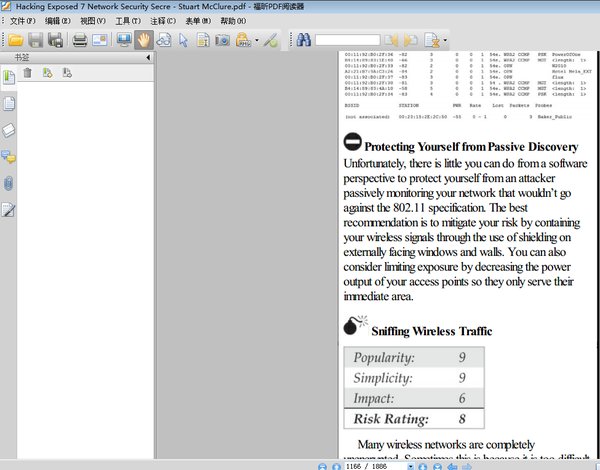Viewport: 600px width, 470px height.
Task: Select the Snapshot camera tool
Action: [x=222, y=40]
